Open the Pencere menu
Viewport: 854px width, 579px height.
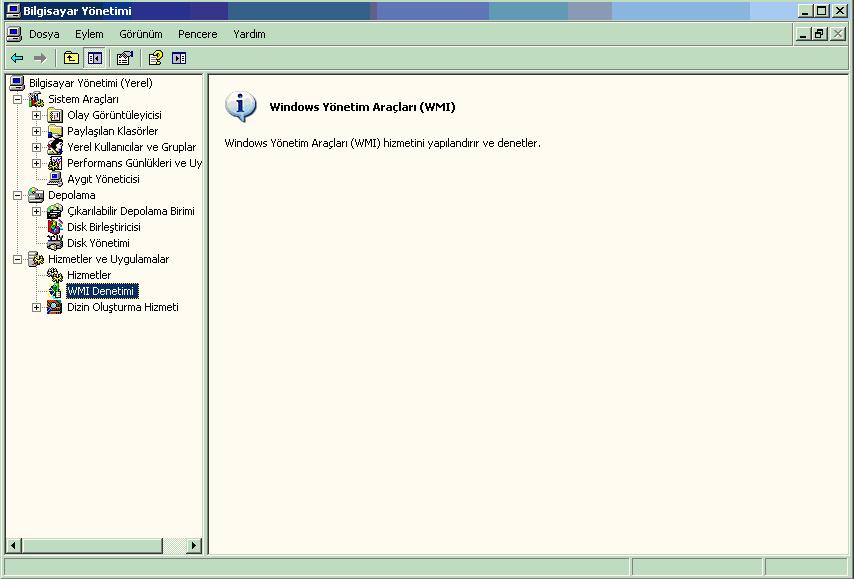point(198,34)
